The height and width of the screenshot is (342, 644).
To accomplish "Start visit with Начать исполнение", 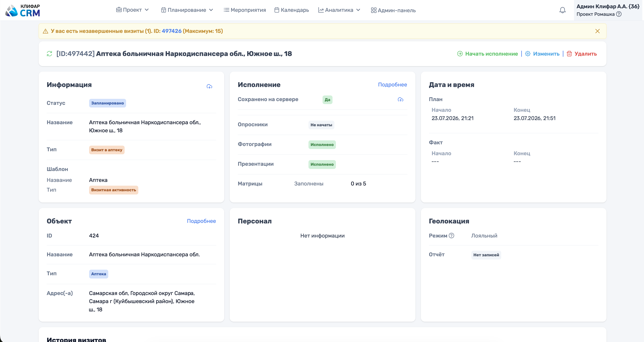I will [488, 54].
